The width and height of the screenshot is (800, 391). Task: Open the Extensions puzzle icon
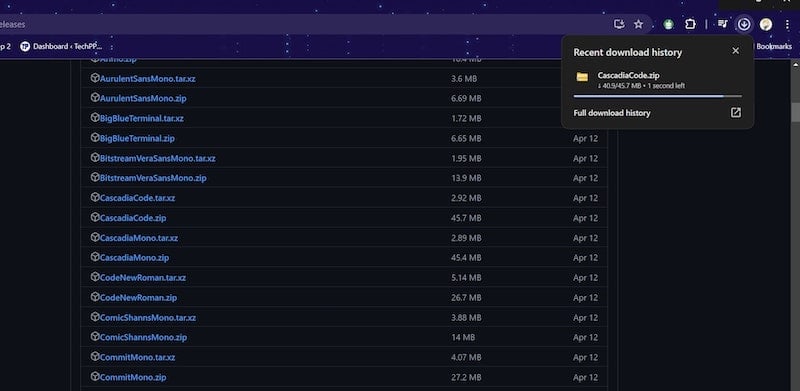pos(690,24)
